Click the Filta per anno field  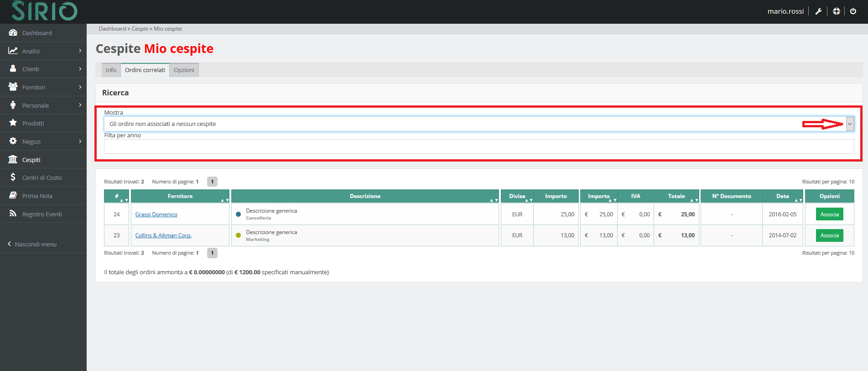coord(478,146)
